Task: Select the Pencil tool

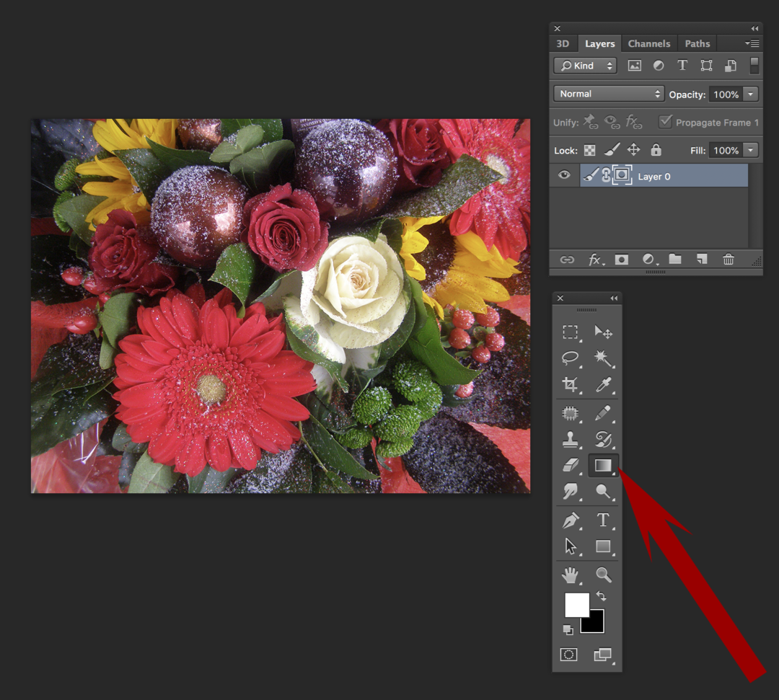Action: pyautogui.click(x=603, y=413)
